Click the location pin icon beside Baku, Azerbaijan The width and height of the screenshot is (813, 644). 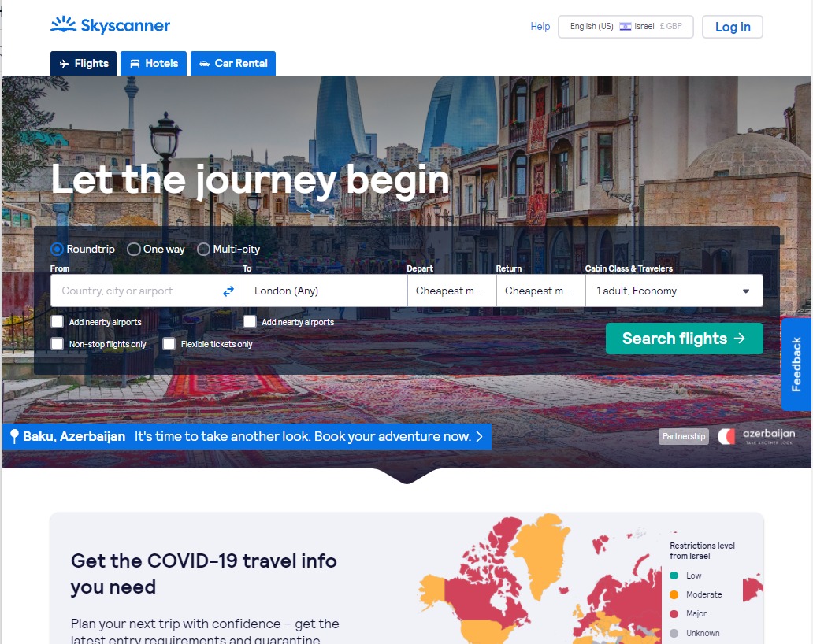14,437
